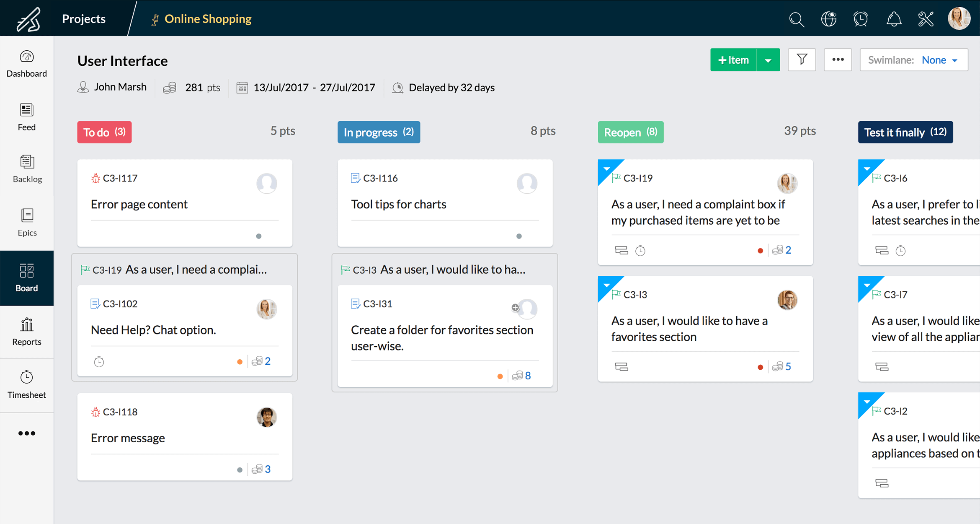Collapse the C3-I3 Reopen card corner triangle
The height and width of the screenshot is (524, 980).
pos(606,285)
